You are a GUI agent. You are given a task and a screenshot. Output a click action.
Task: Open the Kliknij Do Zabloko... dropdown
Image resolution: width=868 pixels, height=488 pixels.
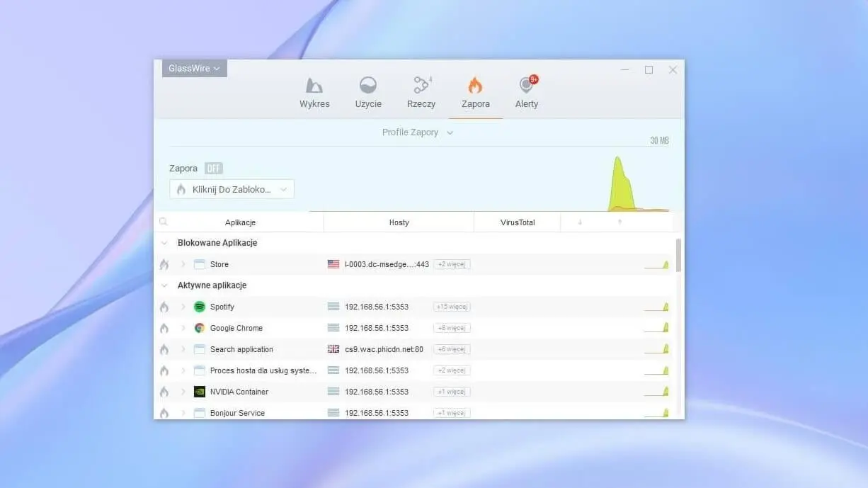pyautogui.click(x=232, y=189)
